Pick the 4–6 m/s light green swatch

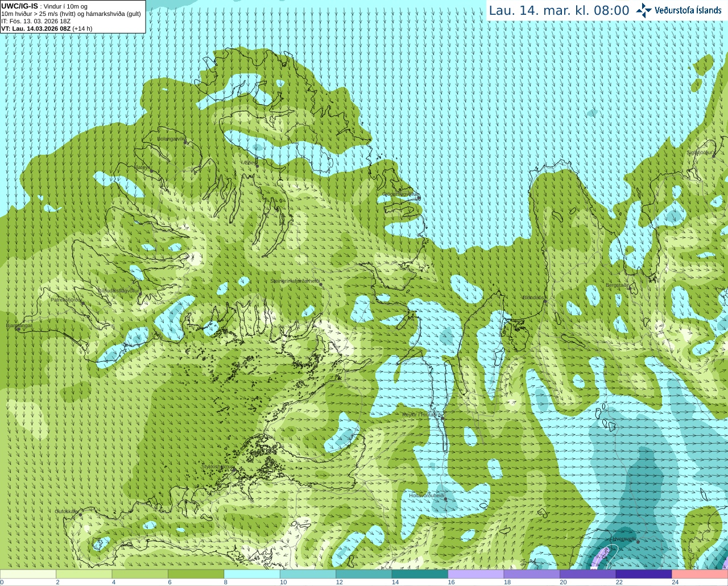pyautogui.click(x=140, y=574)
